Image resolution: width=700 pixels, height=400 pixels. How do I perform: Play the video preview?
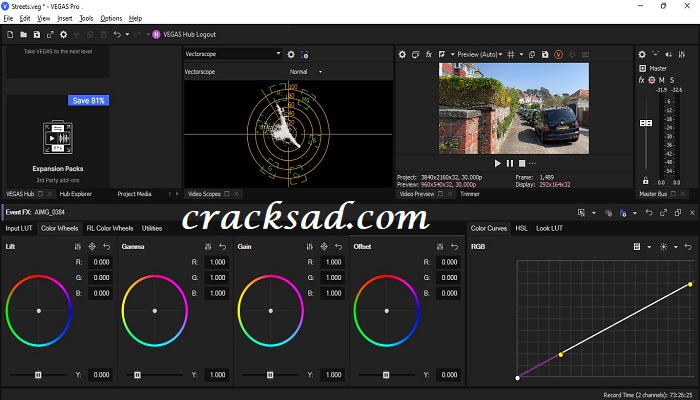[x=498, y=163]
